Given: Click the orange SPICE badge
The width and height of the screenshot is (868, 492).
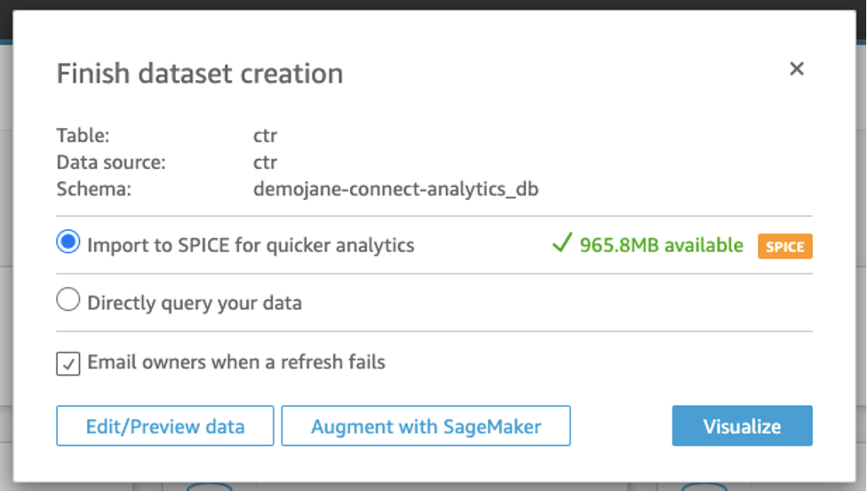Looking at the screenshot, I should pyautogui.click(x=784, y=246).
